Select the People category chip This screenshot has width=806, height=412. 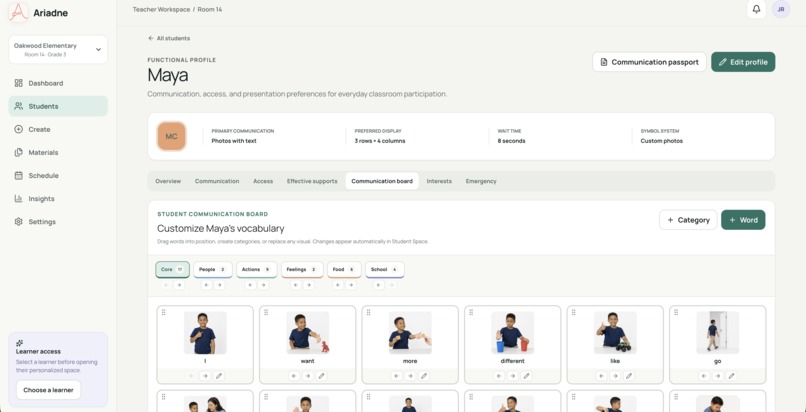[213, 269]
